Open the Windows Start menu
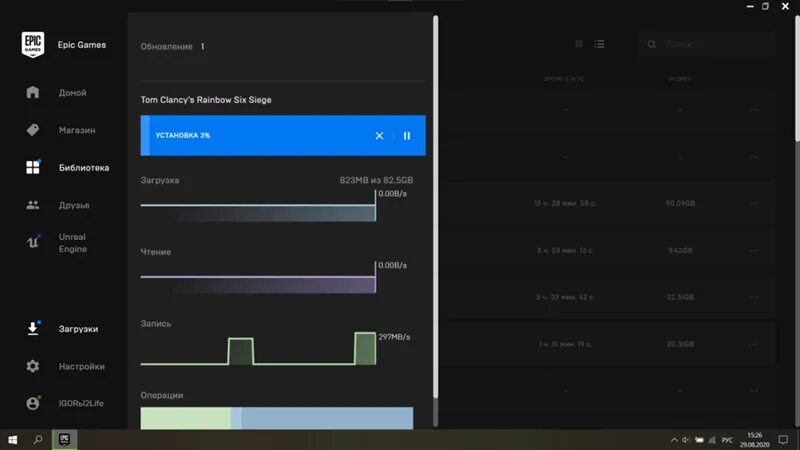Viewport: 800px width, 450px height. point(13,440)
